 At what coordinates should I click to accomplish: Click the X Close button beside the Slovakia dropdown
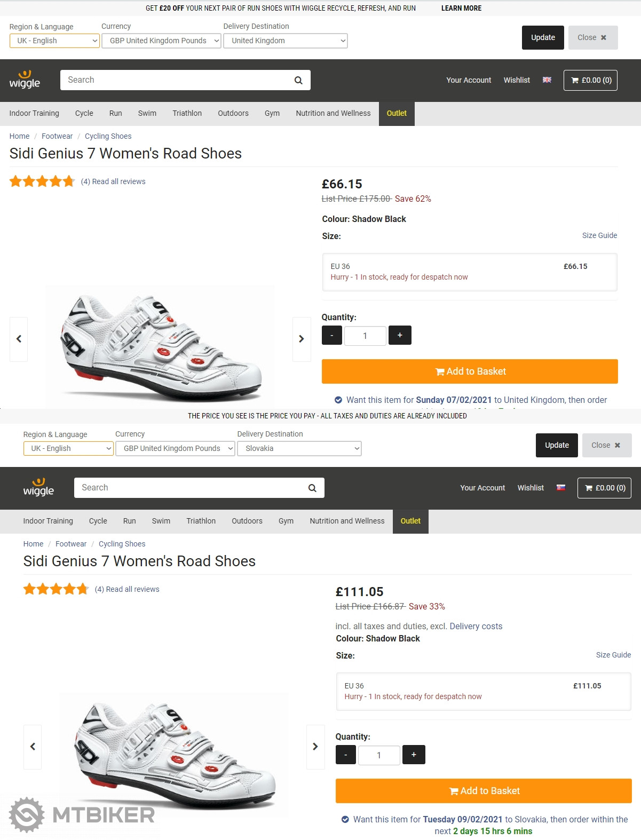(605, 445)
